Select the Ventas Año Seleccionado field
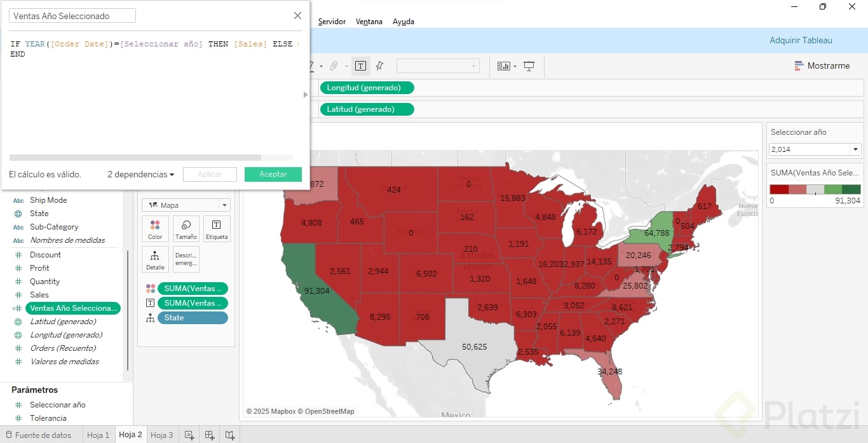868x443 pixels. [73, 308]
